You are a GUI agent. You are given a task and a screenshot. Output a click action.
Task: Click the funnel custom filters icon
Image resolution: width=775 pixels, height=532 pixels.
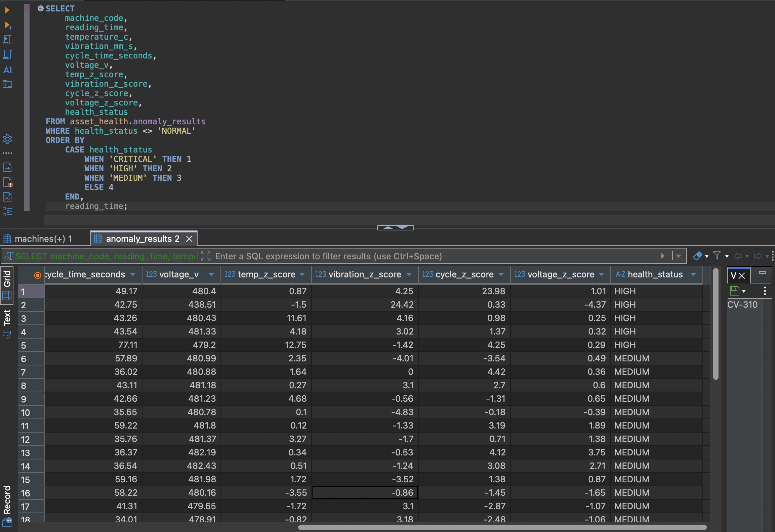717,256
